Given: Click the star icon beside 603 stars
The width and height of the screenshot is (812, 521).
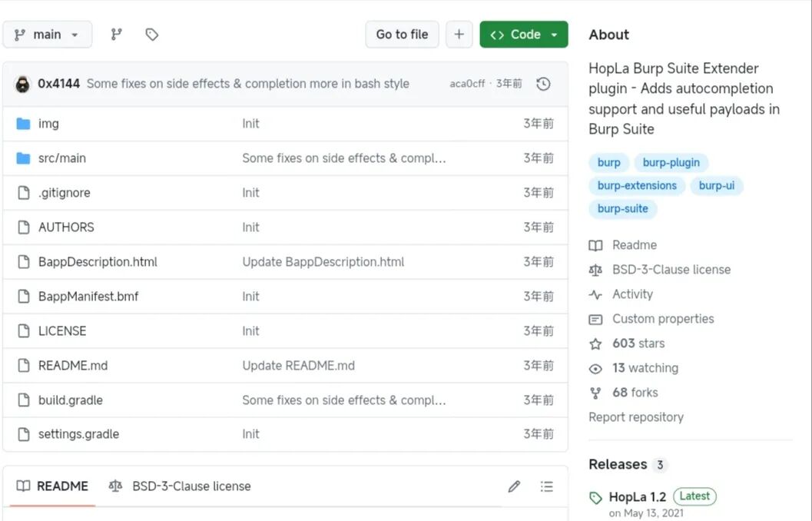Looking at the screenshot, I should pos(595,344).
